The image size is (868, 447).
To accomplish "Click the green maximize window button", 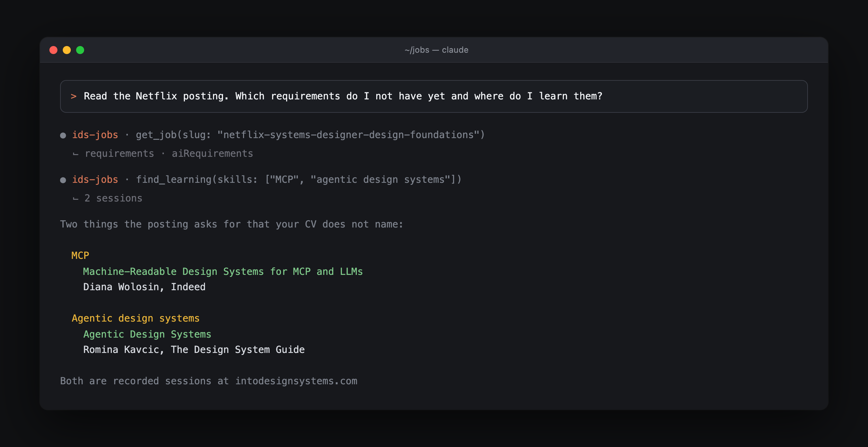I will click(80, 50).
